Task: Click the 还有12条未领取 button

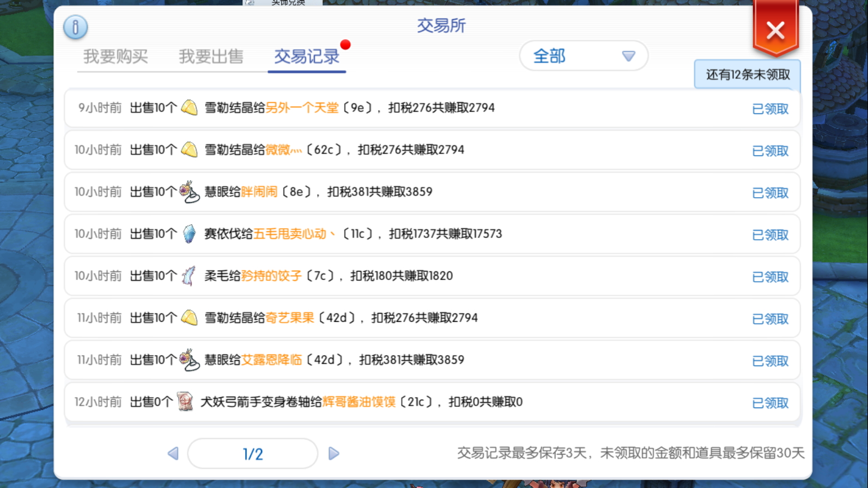Action: (x=747, y=75)
